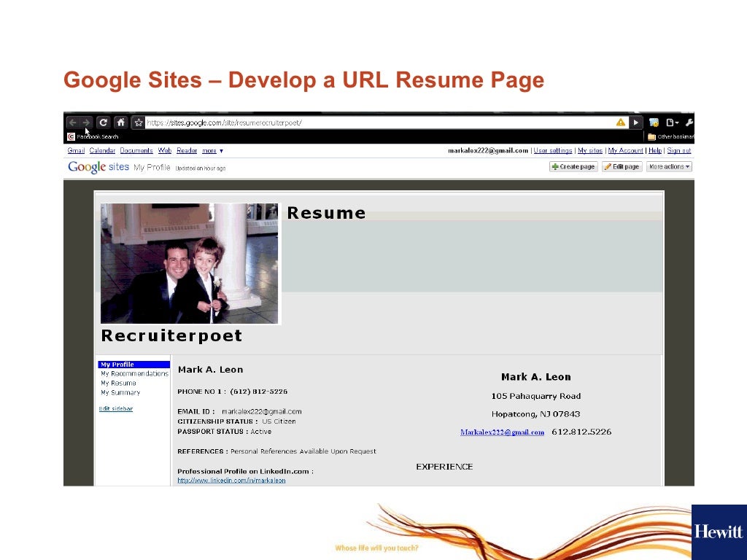Screen dimensions: 747x560
Task: Open the LinkedIn profile URL link
Action: pos(231,481)
